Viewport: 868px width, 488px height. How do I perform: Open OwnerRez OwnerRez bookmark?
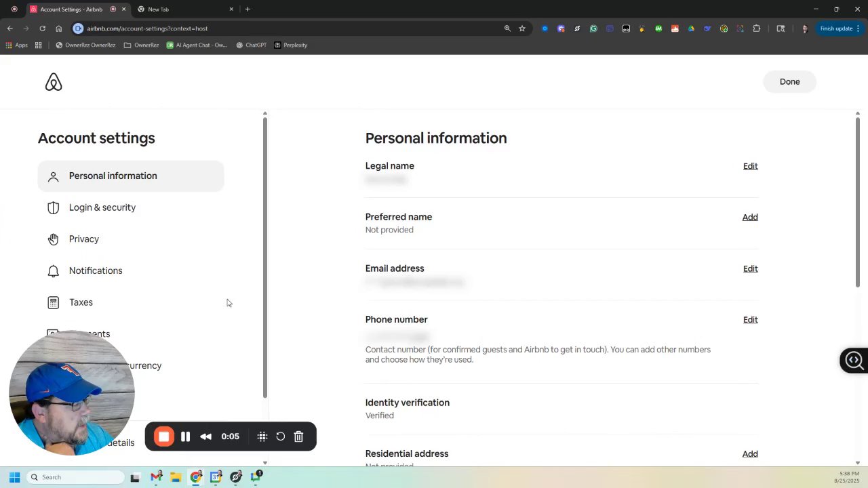85,45
